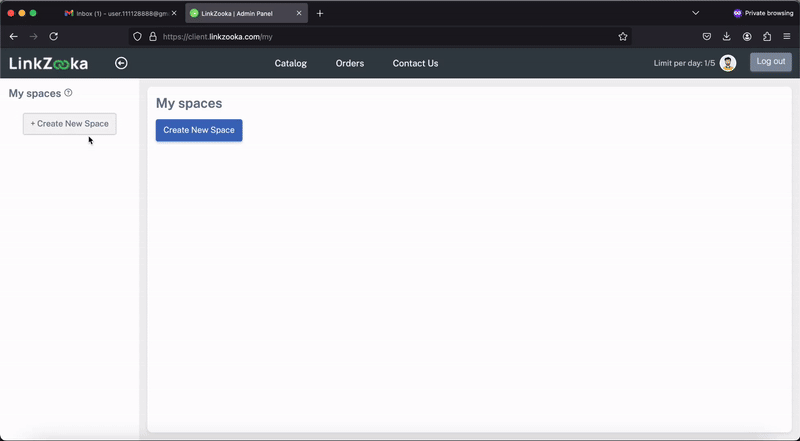The height and width of the screenshot is (441, 800).
Task: Go to the Orders page
Action: tap(350, 63)
